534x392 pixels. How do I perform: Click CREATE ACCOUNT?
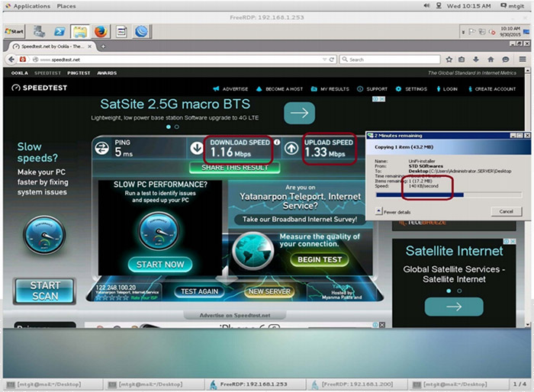pyautogui.click(x=492, y=89)
